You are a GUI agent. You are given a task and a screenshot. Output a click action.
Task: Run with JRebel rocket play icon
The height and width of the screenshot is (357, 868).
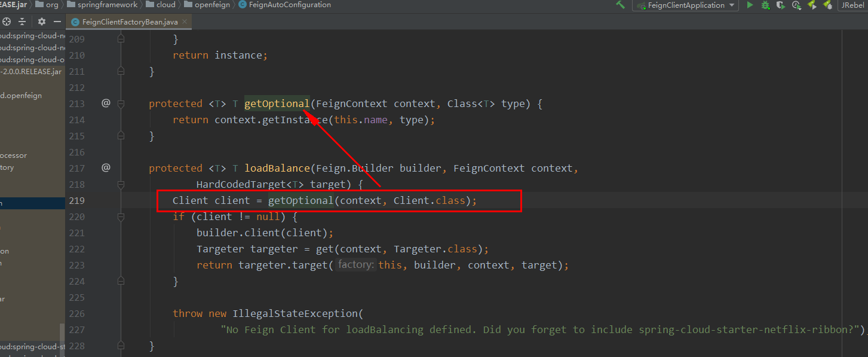tap(812, 5)
